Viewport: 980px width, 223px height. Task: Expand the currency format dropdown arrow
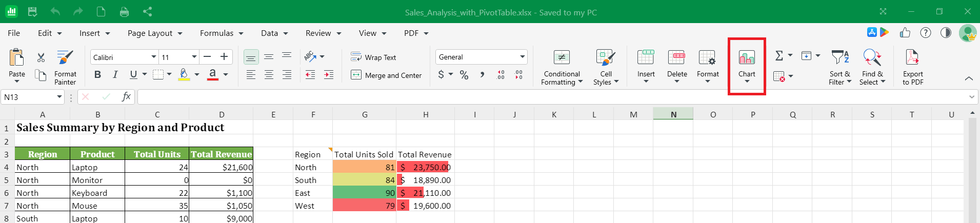point(451,75)
